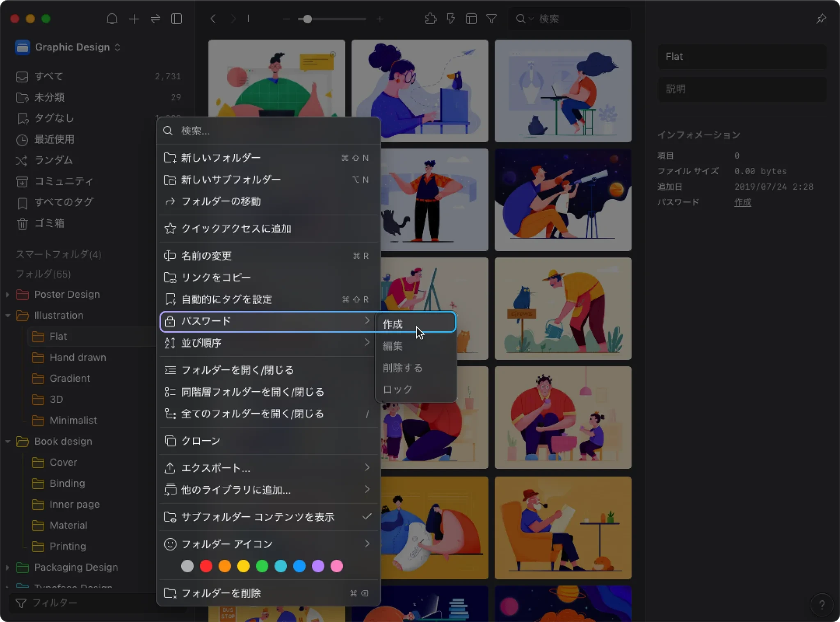This screenshot has width=840, height=622.
Task: Click the lightning bolt action icon
Action: click(x=451, y=19)
